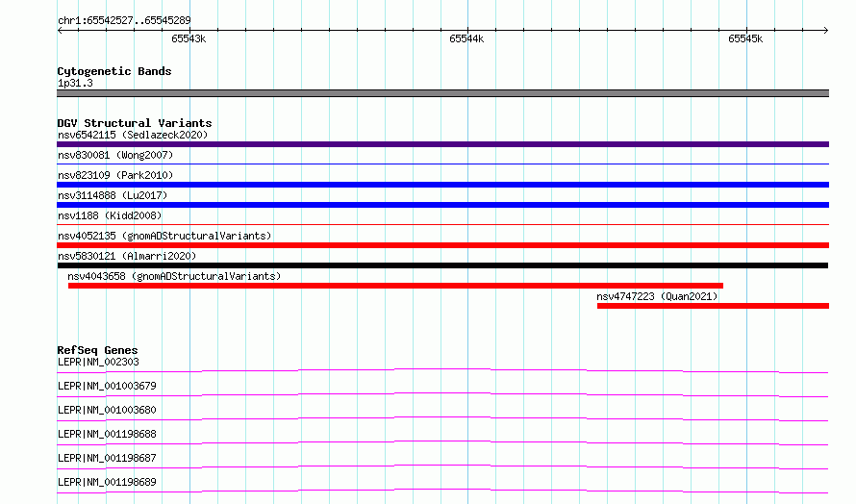Click the 65545k ruler position label
The width and height of the screenshot is (856, 504).
745,38
